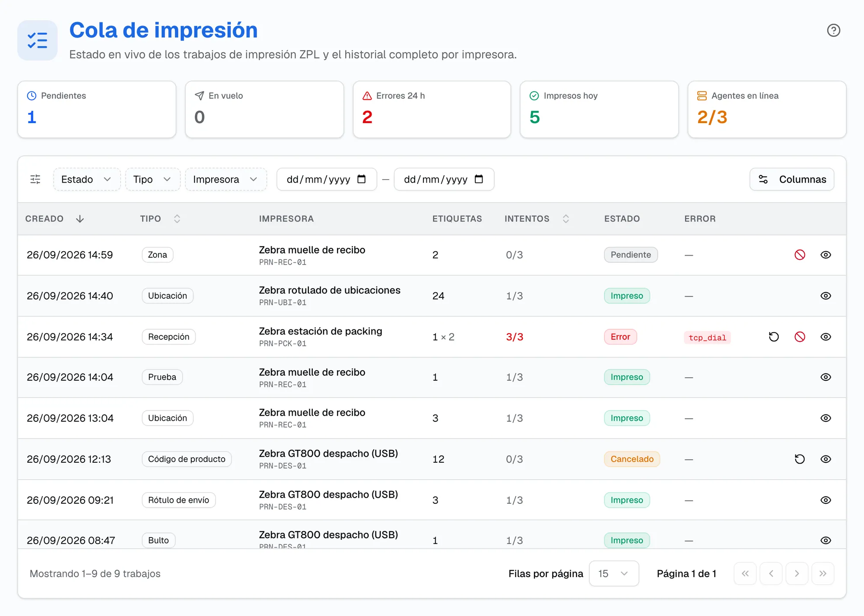Viewport: 864px width, 616px height.
Task: View details of the 14:34 Recepción job
Action: tap(826, 337)
